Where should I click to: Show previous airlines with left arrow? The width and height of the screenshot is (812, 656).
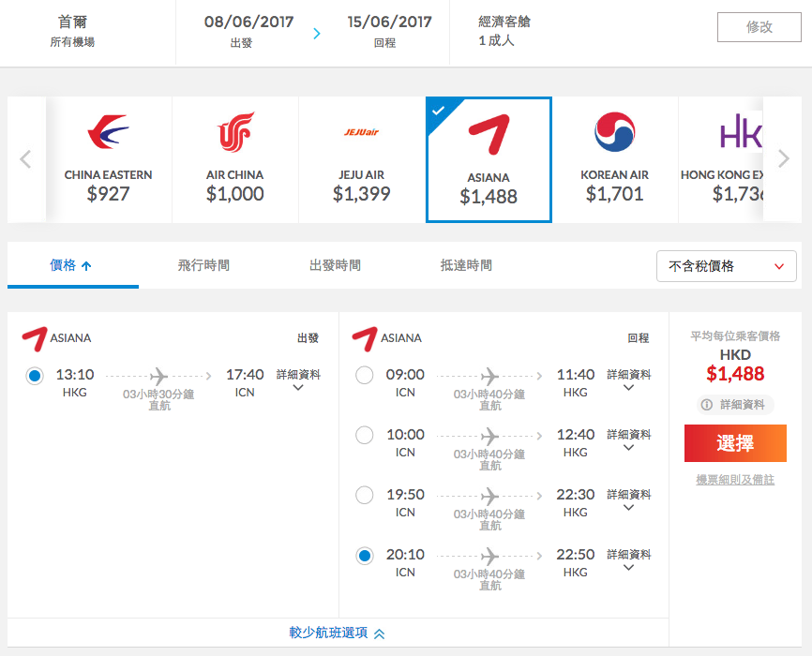point(26,159)
